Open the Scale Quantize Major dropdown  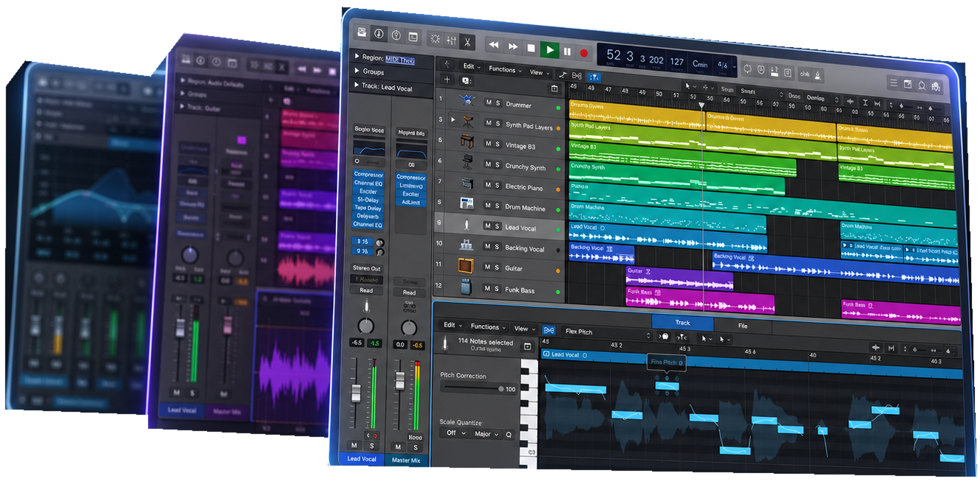pyautogui.click(x=487, y=434)
